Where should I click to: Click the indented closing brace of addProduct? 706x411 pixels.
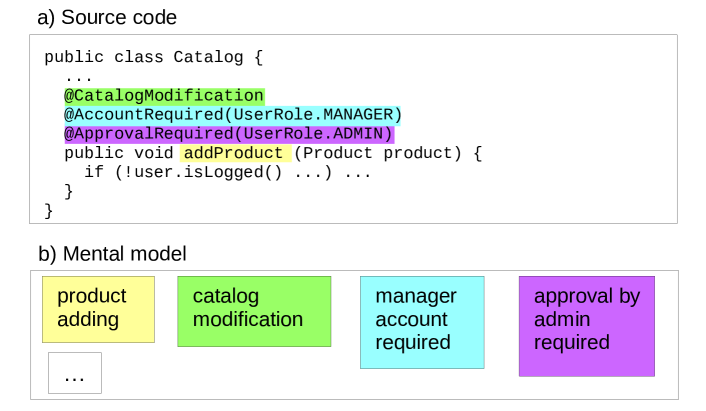click(x=69, y=191)
